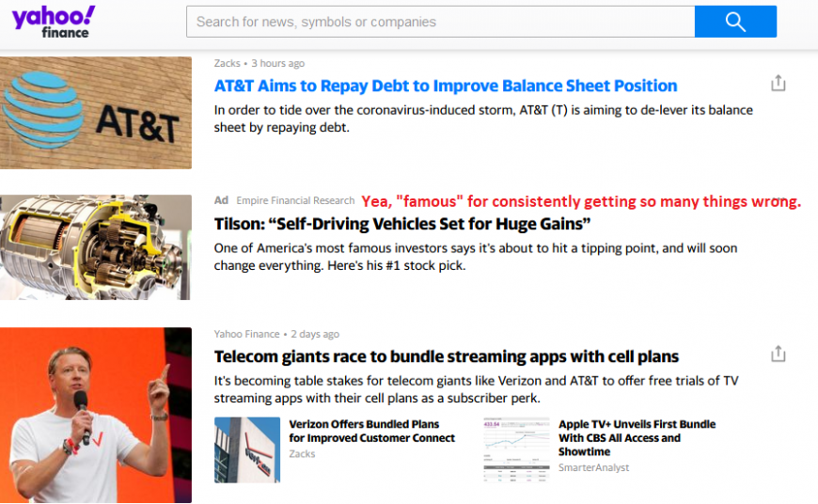Click Zacks label under Verizon Bundled Plans
This screenshot has height=504, width=818.
point(302,454)
